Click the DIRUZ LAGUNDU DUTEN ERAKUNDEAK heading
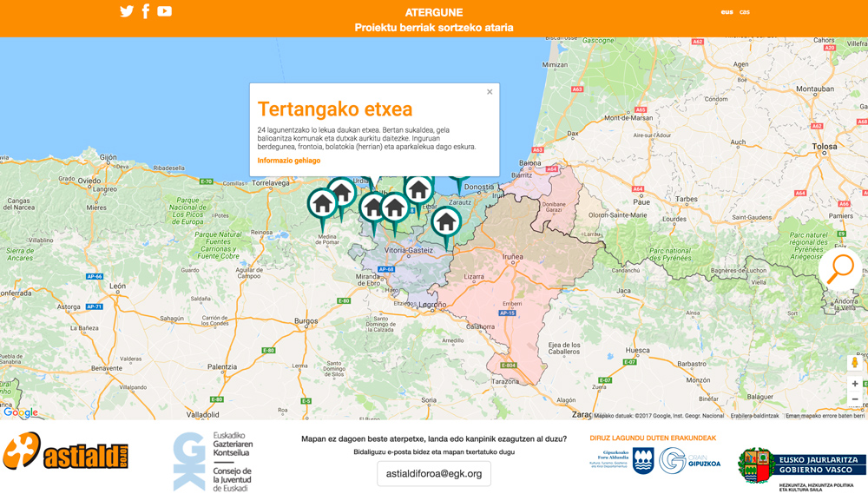This screenshot has height=494, width=868. (653, 438)
